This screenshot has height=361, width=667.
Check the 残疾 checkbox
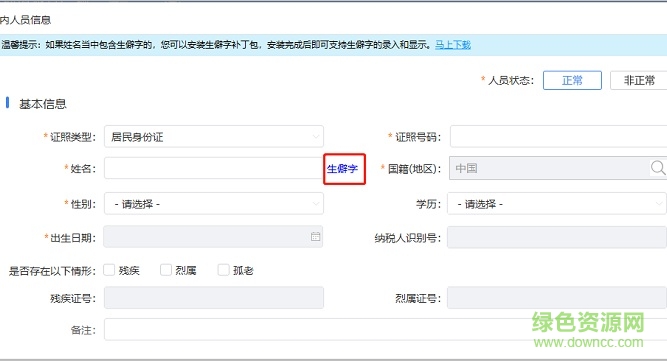(x=110, y=270)
